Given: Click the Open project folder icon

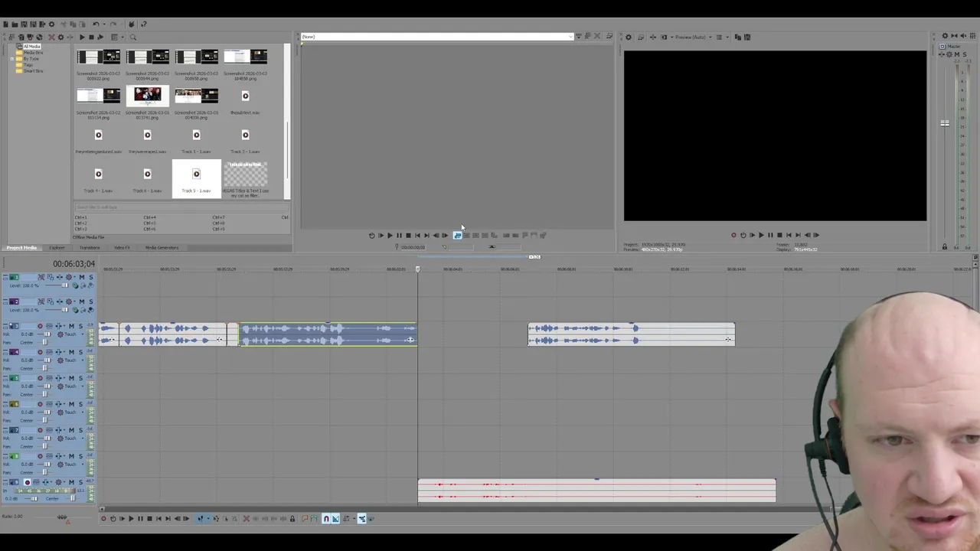Looking at the screenshot, I should (15, 24).
